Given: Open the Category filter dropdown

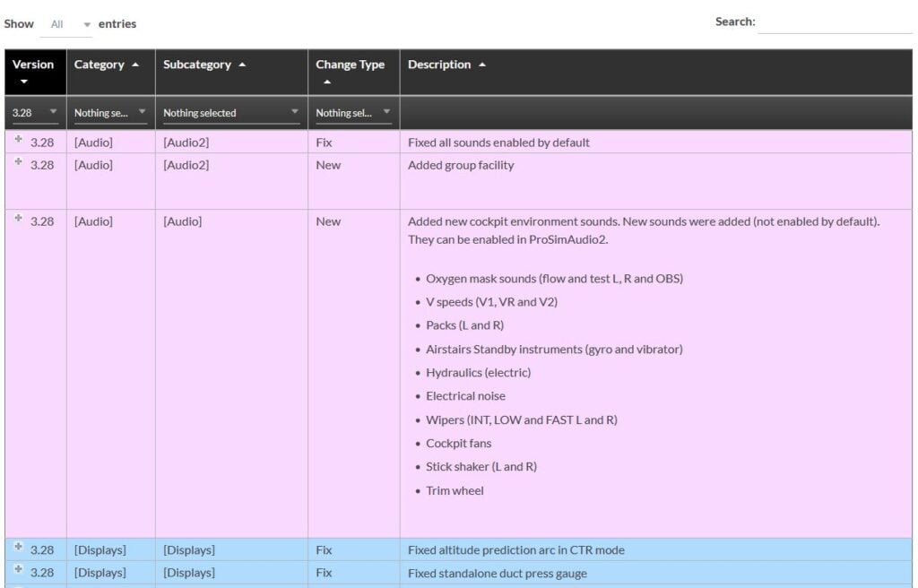Looking at the screenshot, I should pos(110,112).
